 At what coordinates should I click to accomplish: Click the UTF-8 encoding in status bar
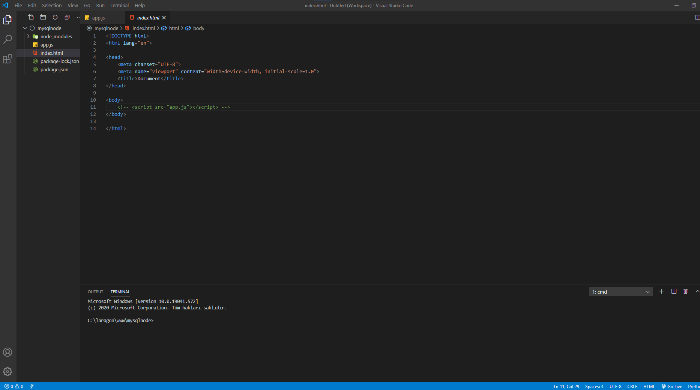coord(615,386)
